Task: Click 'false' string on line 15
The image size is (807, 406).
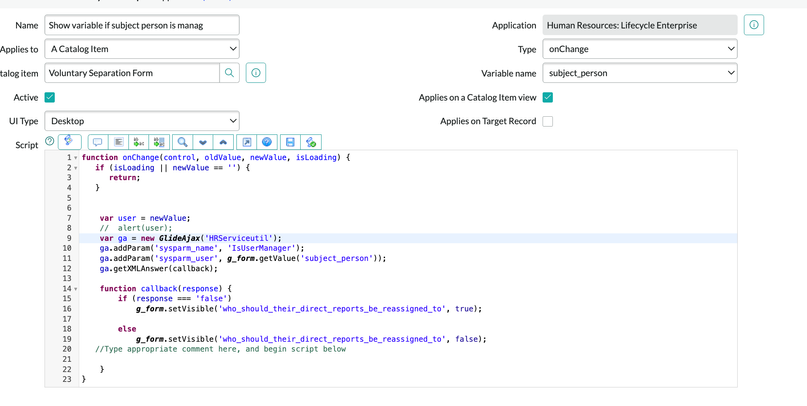Action: pyautogui.click(x=212, y=298)
